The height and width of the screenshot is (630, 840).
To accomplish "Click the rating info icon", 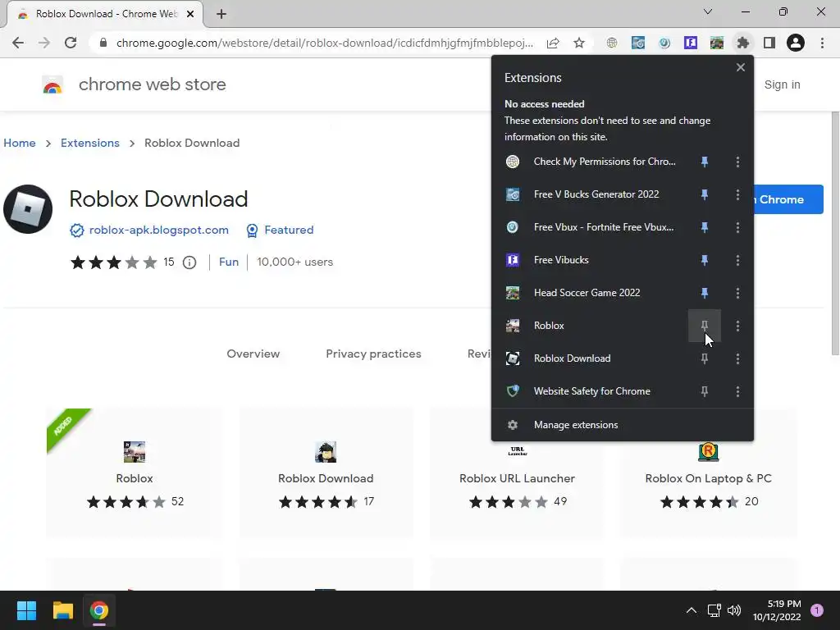I will [189, 262].
